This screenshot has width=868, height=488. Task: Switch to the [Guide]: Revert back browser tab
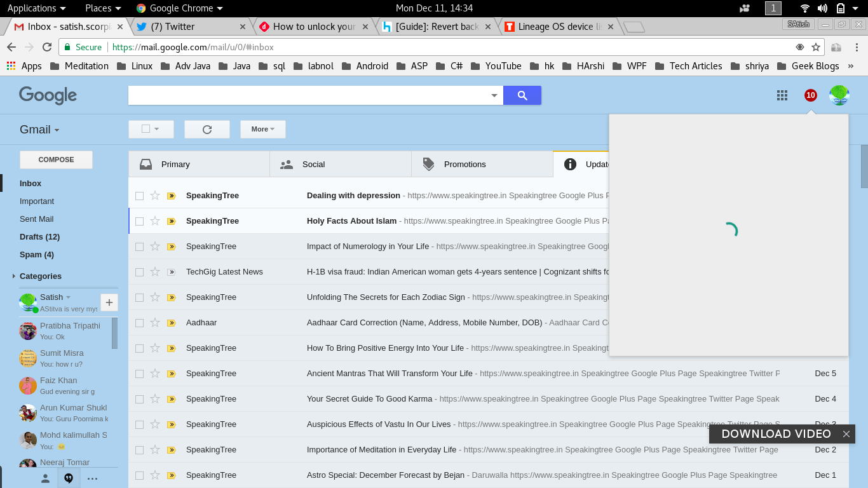437,27
